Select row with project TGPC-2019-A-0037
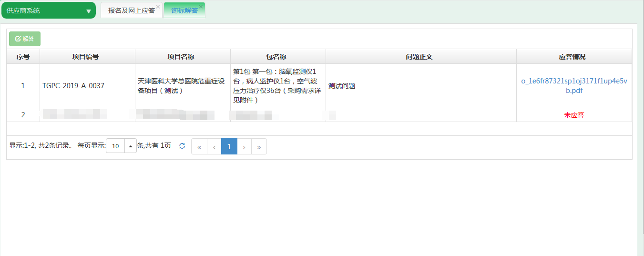This screenshot has height=256, width=644. click(73, 86)
